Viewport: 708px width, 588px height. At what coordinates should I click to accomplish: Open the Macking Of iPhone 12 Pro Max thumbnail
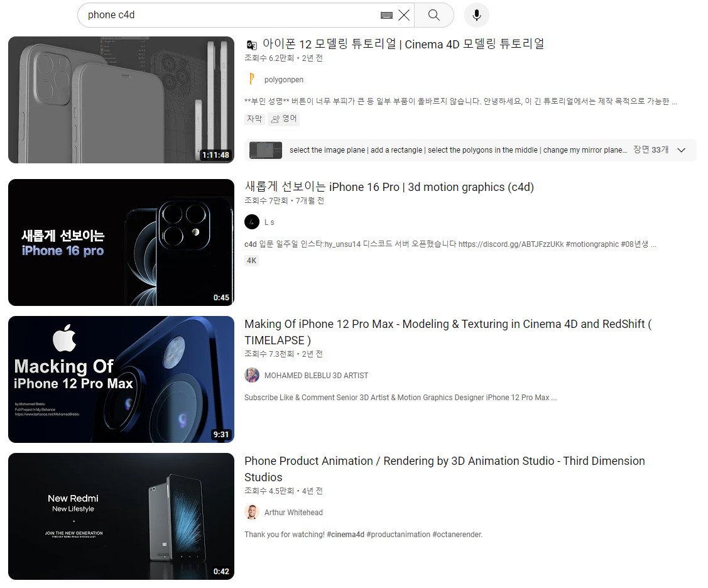121,379
